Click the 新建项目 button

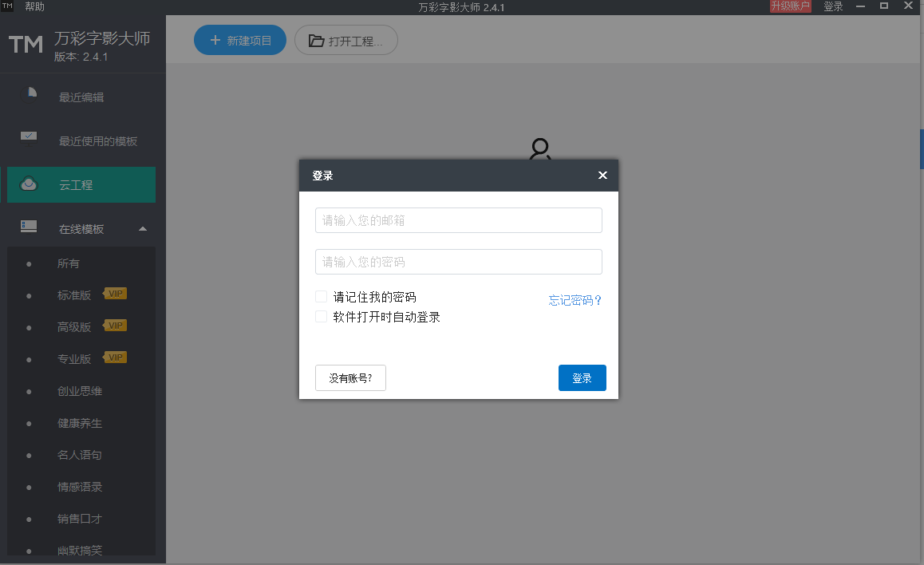pyautogui.click(x=239, y=39)
